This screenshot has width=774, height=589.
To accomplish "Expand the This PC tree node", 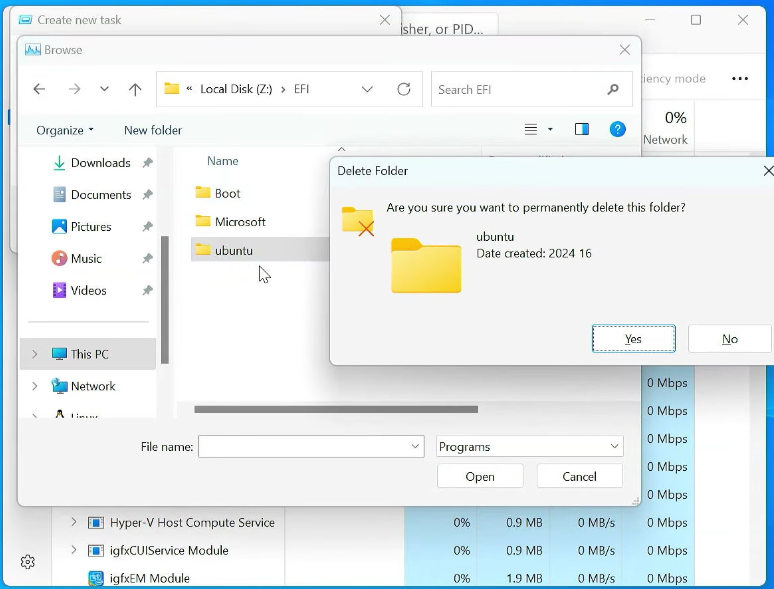I will point(35,354).
